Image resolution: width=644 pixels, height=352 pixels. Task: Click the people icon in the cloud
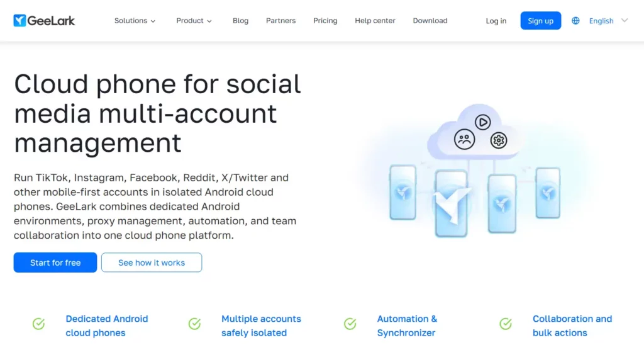465,139
